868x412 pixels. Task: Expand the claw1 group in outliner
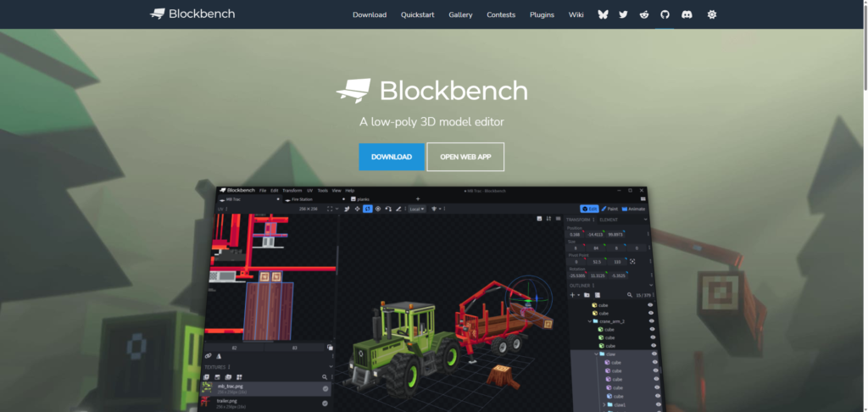click(604, 405)
